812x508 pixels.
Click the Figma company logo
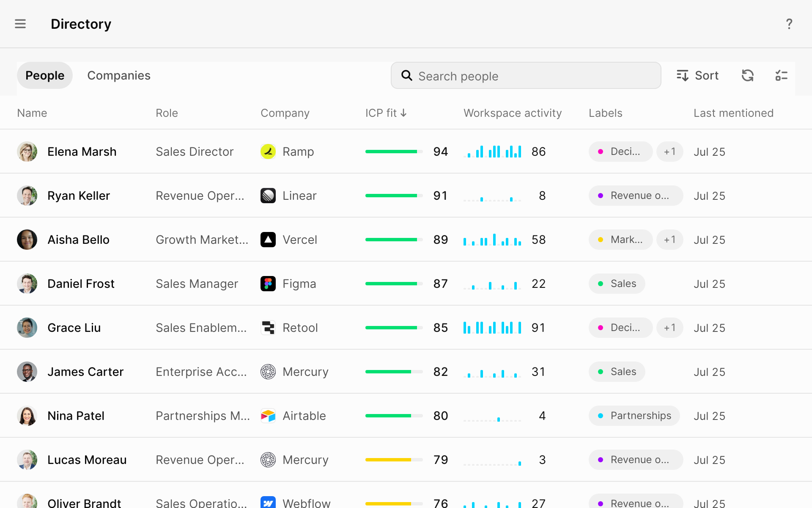point(268,284)
